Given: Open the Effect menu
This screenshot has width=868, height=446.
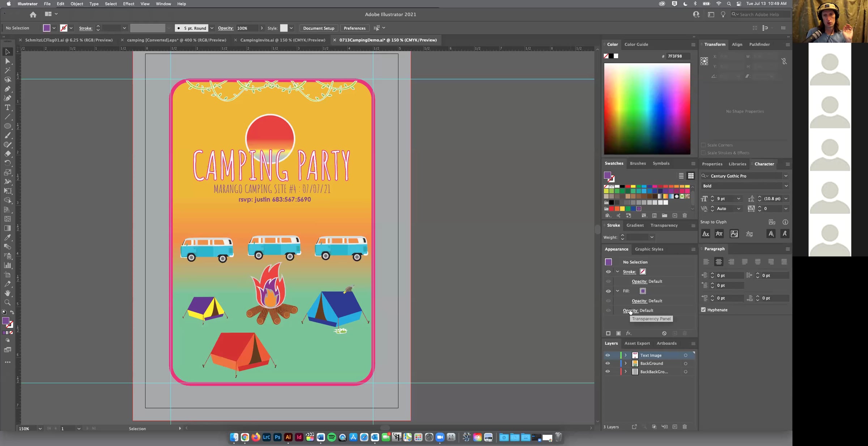Looking at the screenshot, I should coord(128,4).
